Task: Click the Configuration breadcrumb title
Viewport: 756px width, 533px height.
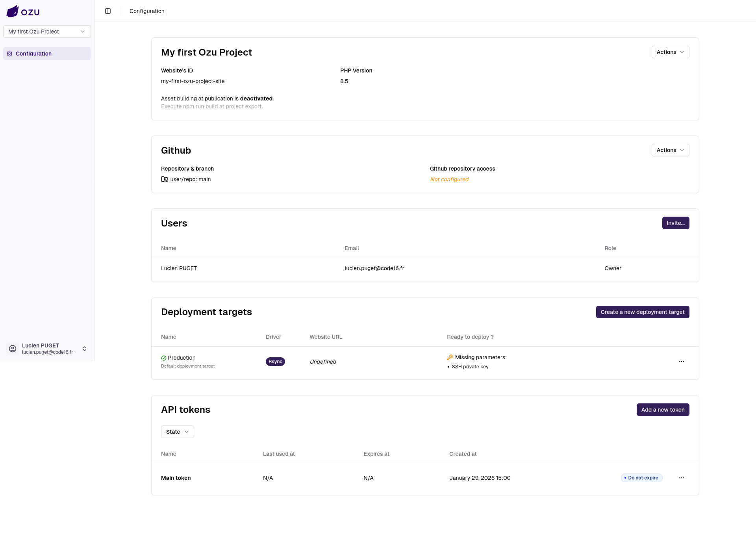Action: [x=147, y=11]
